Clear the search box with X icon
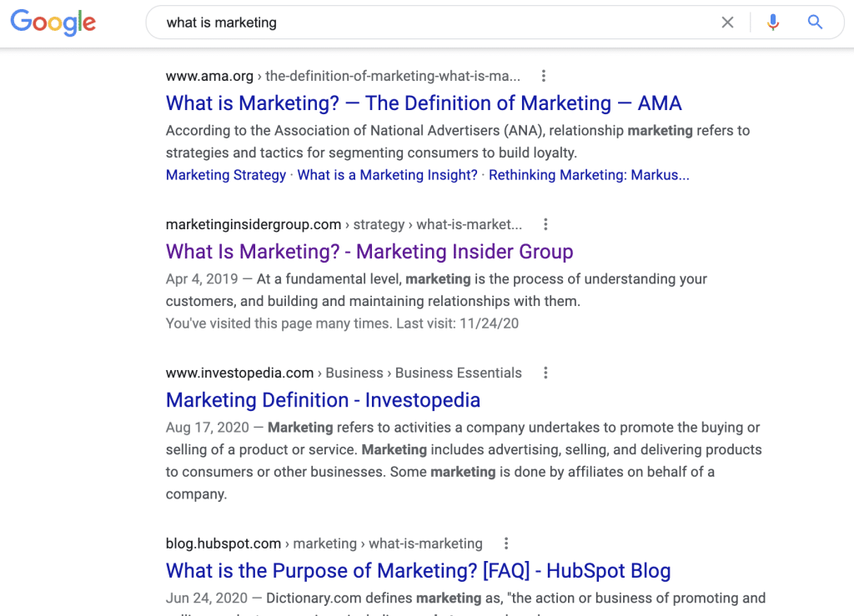This screenshot has height=616, width=854. pos(727,23)
